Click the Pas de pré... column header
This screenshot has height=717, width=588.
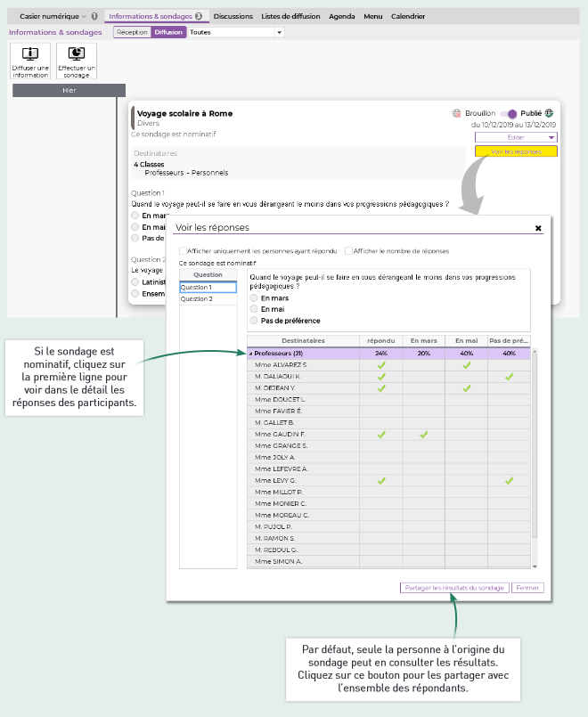point(509,340)
